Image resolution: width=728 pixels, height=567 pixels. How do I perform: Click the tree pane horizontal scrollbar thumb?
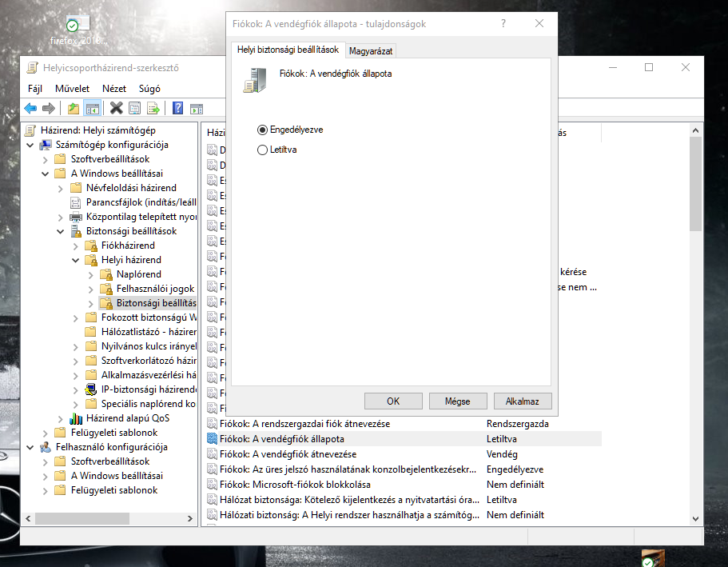click(82, 518)
